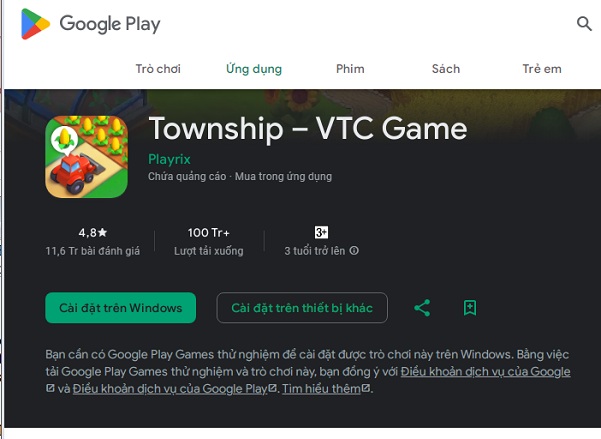Image resolution: width=601 pixels, height=439 pixels.
Task: Click the 4,8 star rating
Action: pyautogui.click(x=93, y=232)
